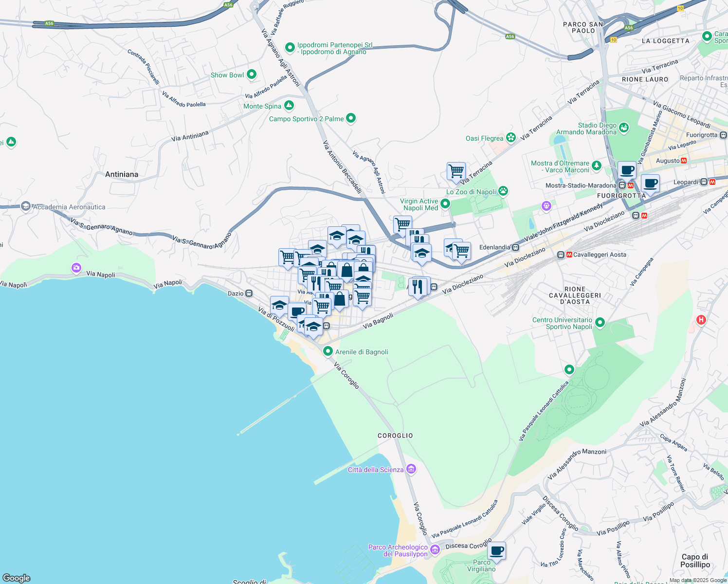This screenshot has width=728, height=584.
Task: Click the Antiniana neighborhood label
Action: [x=122, y=174]
